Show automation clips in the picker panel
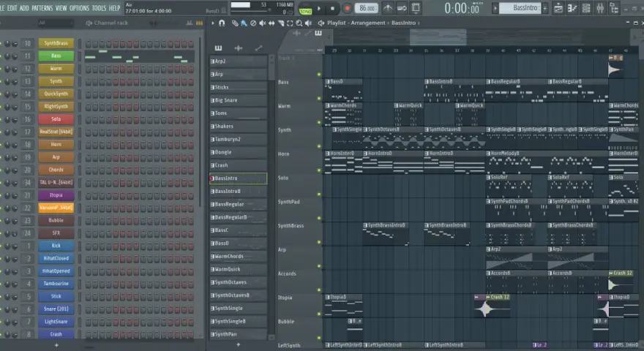This screenshot has height=351, width=644. point(258,48)
